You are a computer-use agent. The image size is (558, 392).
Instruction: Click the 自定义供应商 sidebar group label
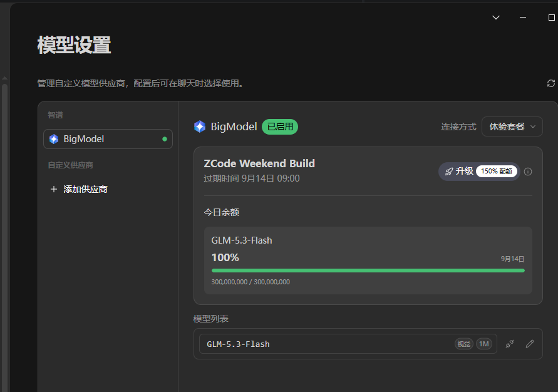tap(71, 165)
